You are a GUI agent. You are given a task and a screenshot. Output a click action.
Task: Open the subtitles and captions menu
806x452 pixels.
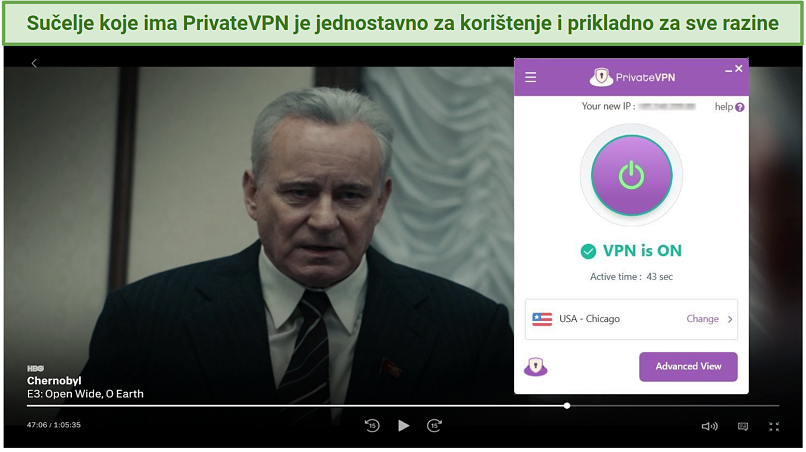pos(743,426)
